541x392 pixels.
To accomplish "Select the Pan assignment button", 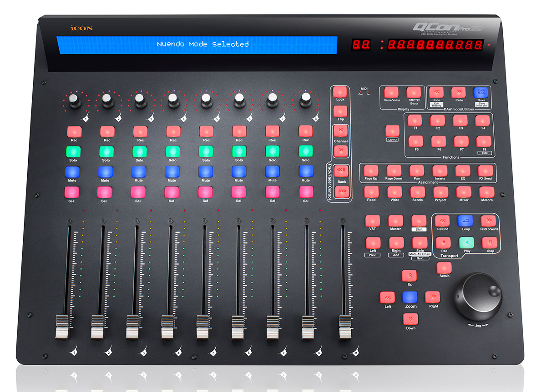I will tap(417, 171).
